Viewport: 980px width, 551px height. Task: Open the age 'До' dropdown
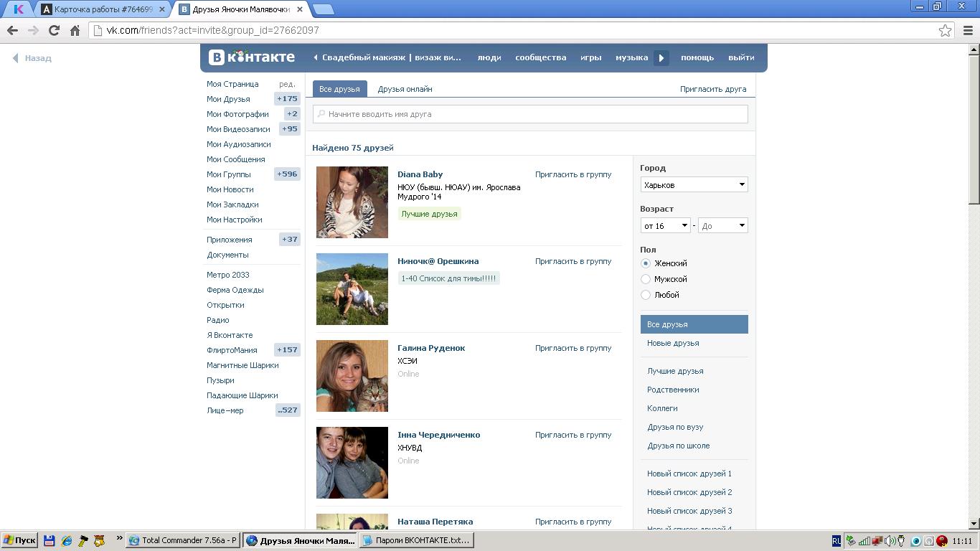[723, 225]
